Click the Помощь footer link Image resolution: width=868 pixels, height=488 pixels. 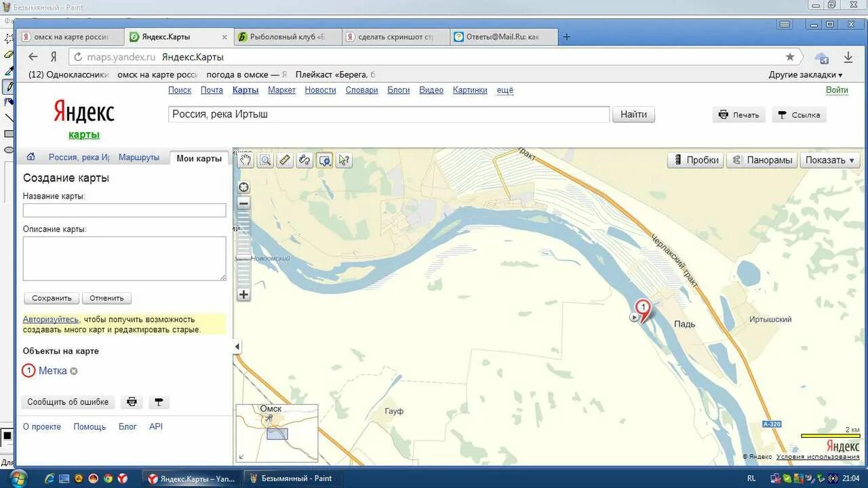click(90, 426)
